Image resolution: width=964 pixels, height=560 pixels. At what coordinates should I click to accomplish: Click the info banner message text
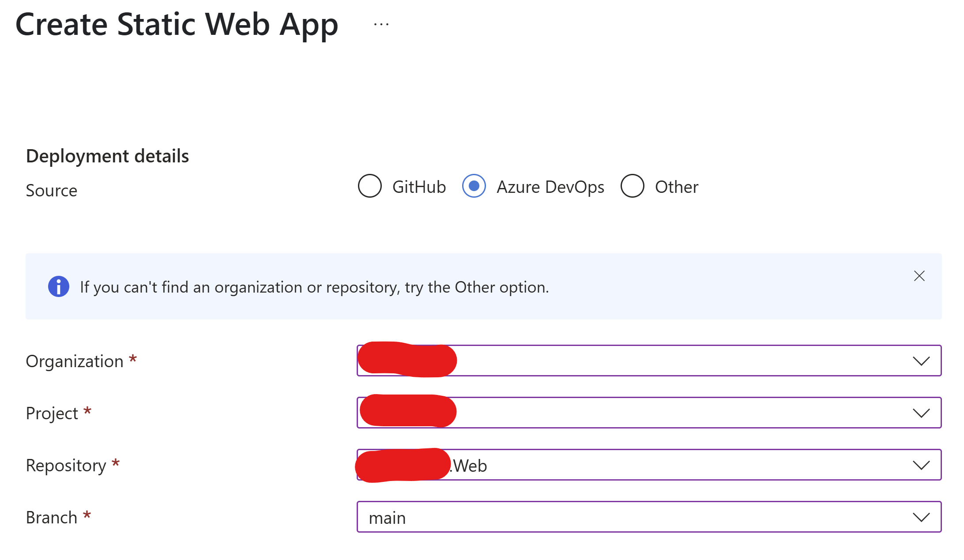point(314,287)
